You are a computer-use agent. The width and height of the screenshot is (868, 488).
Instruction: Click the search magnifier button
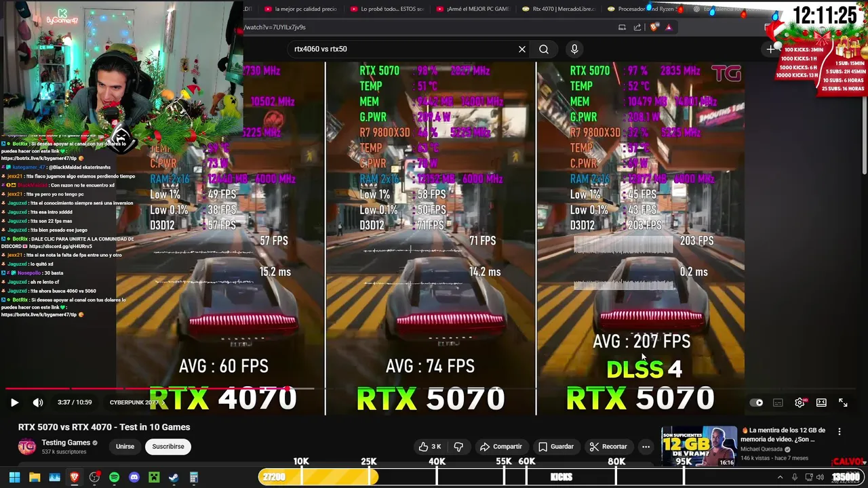point(544,49)
